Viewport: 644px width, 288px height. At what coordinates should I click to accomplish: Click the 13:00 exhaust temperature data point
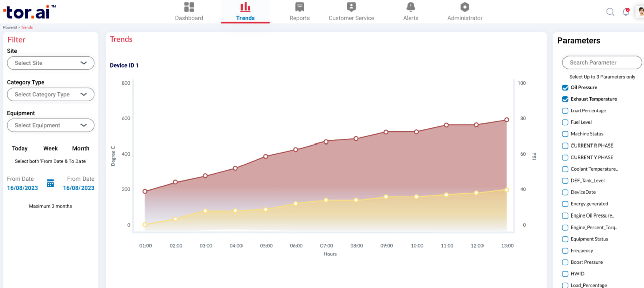coord(507,120)
